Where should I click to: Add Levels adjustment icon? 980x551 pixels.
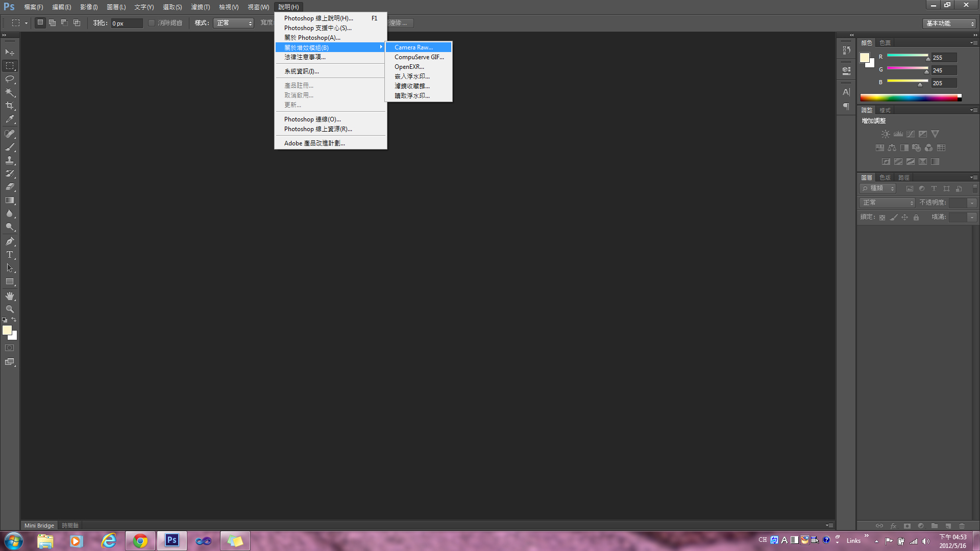tap(898, 134)
